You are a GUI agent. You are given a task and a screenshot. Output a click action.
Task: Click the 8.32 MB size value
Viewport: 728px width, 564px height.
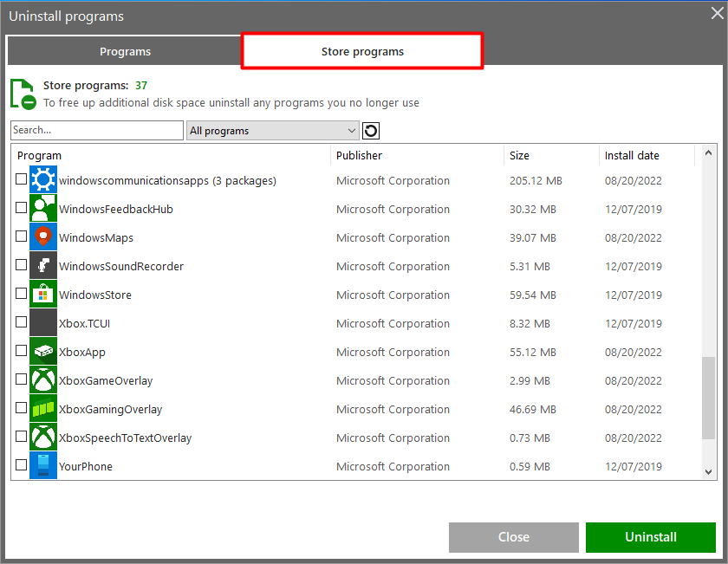[x=530, y=323]
